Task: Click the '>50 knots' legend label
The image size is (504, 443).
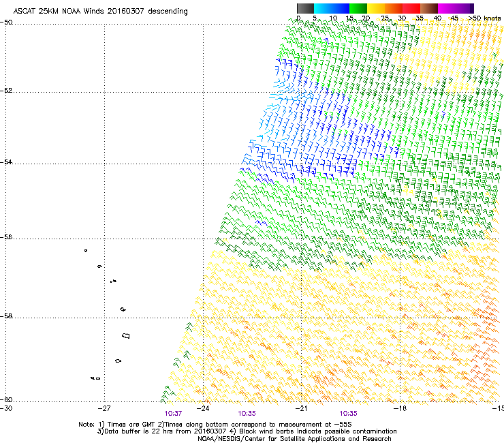Action: [484, 18]
